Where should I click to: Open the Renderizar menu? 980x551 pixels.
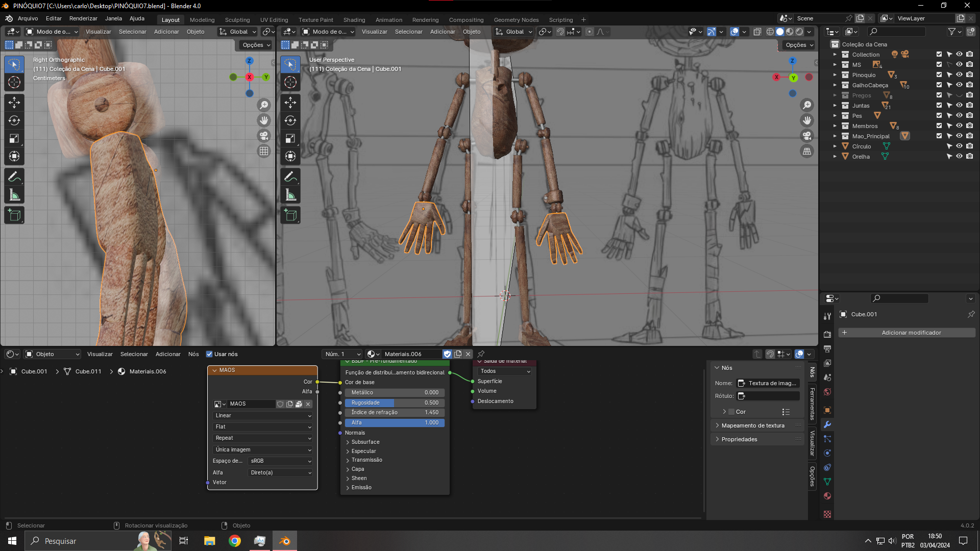(x=83, y=18)
